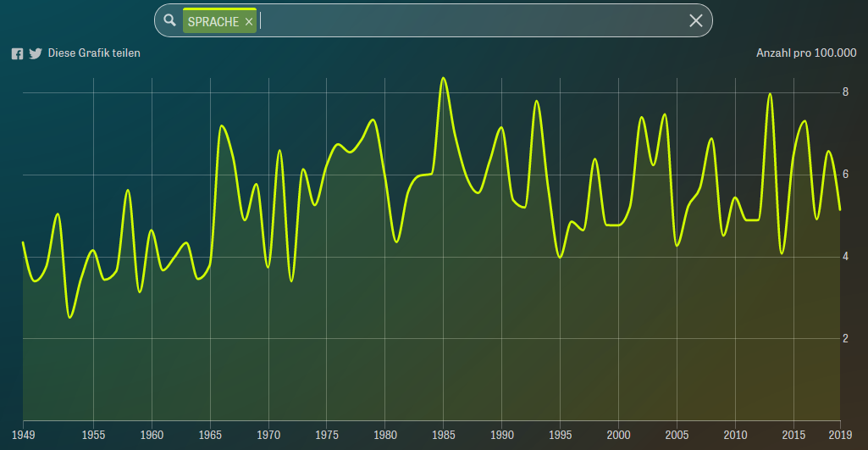Viewport: 868px width, 450px height.
Task: Remove the SPRACHE search tag
Action: coord(249,22)
